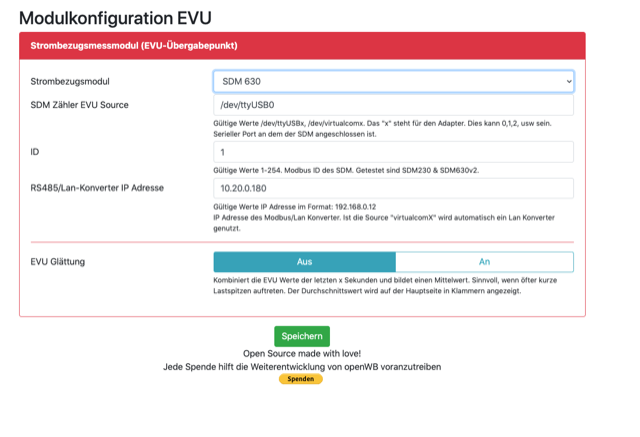The width and height of the screenshot is (640, 437).
Task: Click the red Strombezugsmessmodul panel header
Action: click(x=302, y=46)
